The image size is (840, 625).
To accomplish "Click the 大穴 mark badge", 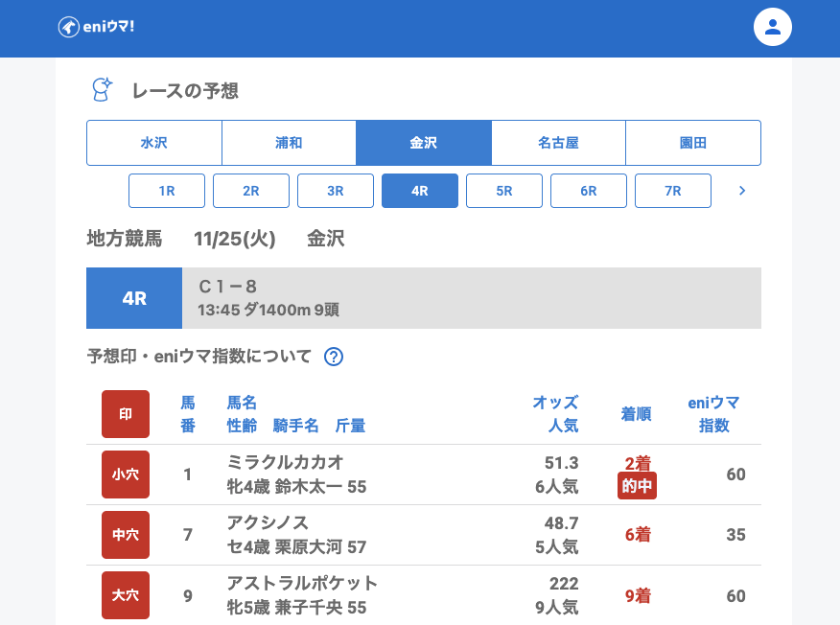I will pyautogui.click(x=126, y=595).
